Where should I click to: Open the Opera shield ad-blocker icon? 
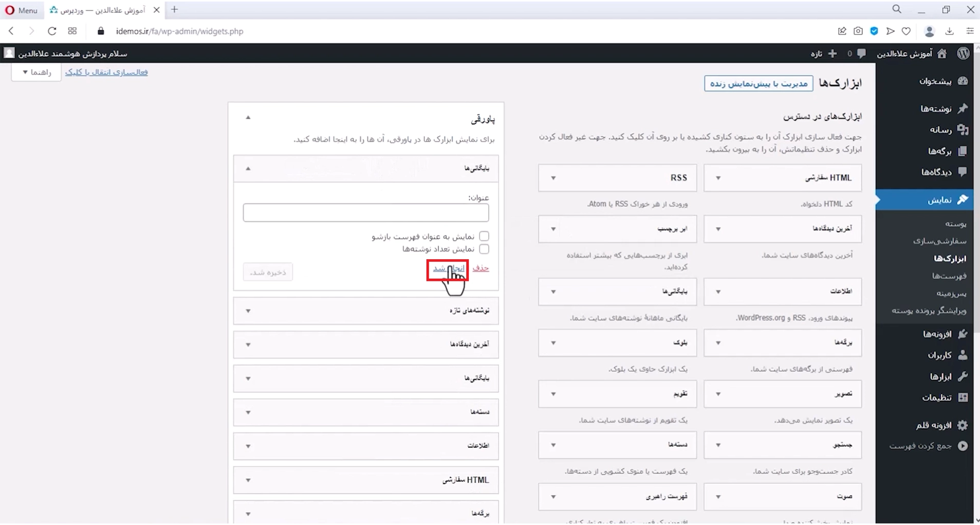click(874, 31)
